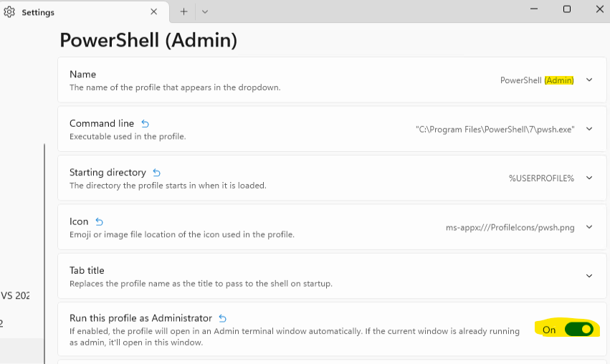Reset Run this profile as Administrator
Viewport: 610px width, 364px height.
(222, 318)
